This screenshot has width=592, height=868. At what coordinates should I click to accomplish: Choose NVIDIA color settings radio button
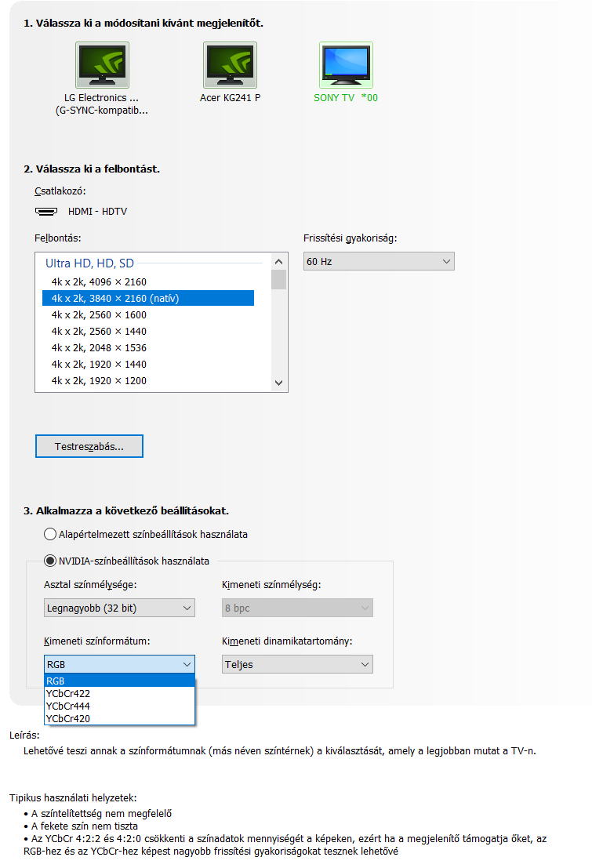50,561
